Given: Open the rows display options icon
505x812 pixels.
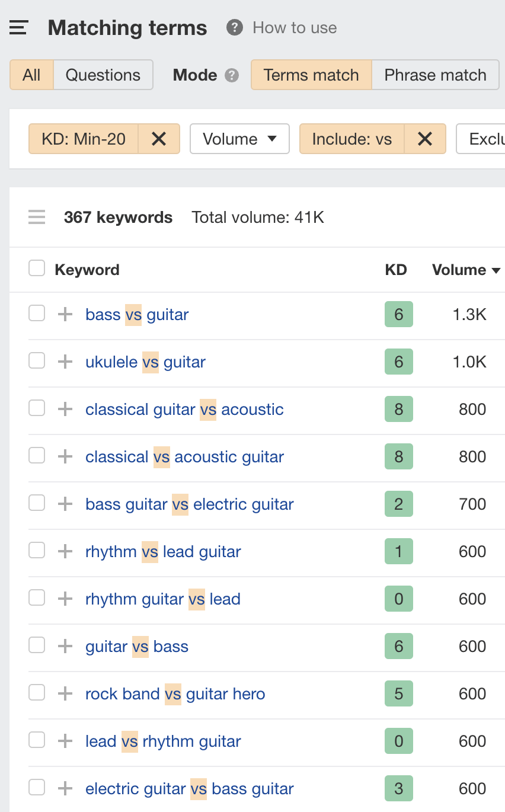Looking at the screenshot, I should 37,218.
